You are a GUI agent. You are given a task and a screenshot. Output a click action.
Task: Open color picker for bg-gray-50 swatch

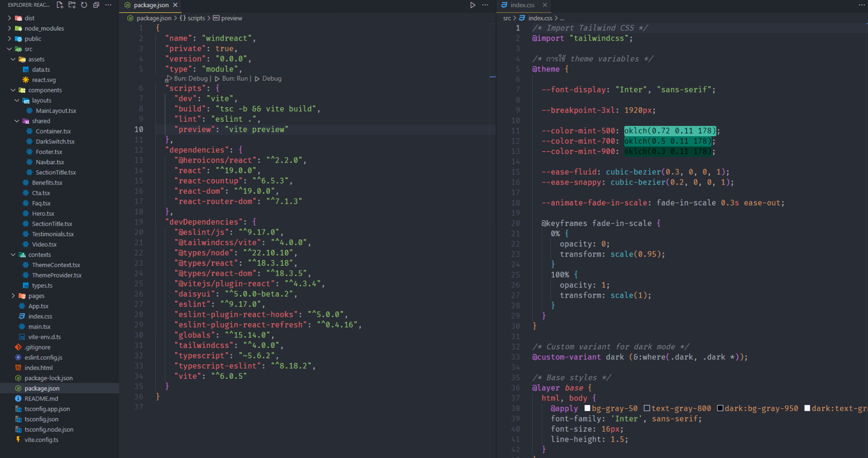tap(587, 408)
